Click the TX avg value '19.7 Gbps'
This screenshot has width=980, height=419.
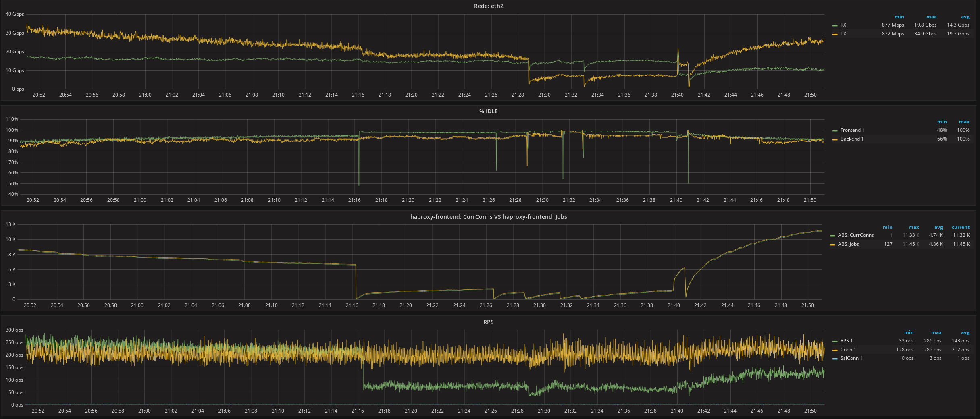(x=958, y=34)
